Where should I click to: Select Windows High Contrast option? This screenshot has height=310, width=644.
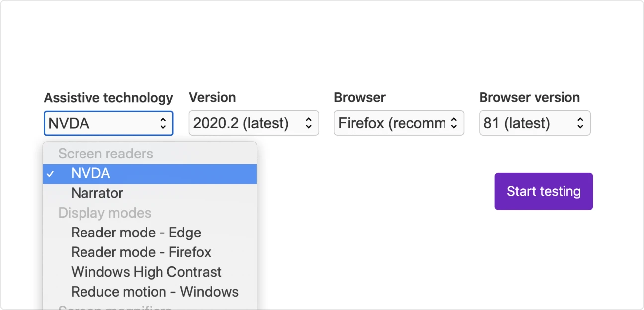pyautogui.click(x=146, y=272)
